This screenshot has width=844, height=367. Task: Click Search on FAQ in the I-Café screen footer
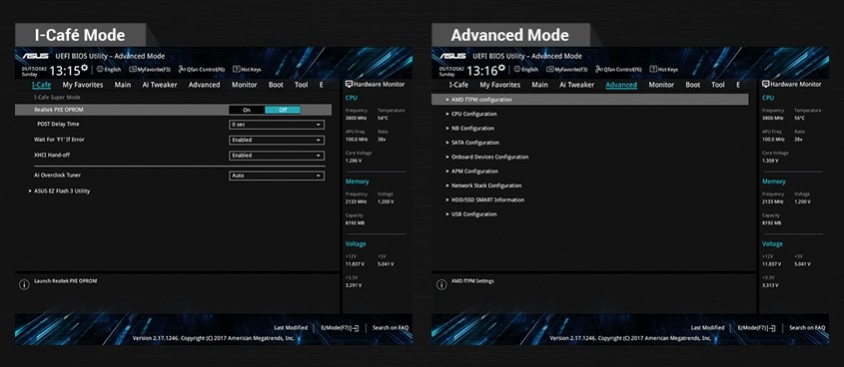[x=390, y=328]
